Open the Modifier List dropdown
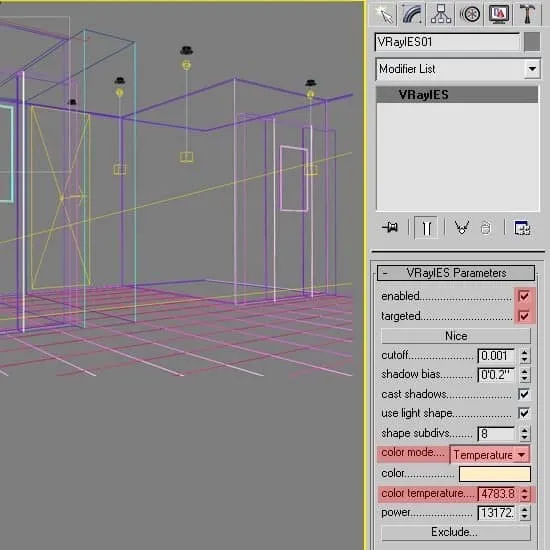This screenshot has height=550, width=550. coord(458,69)
